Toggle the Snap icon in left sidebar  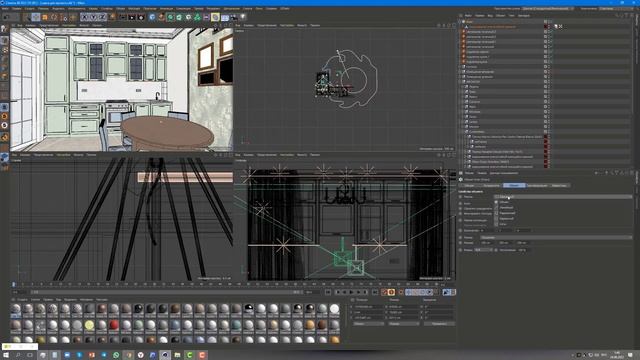point(4,137)
